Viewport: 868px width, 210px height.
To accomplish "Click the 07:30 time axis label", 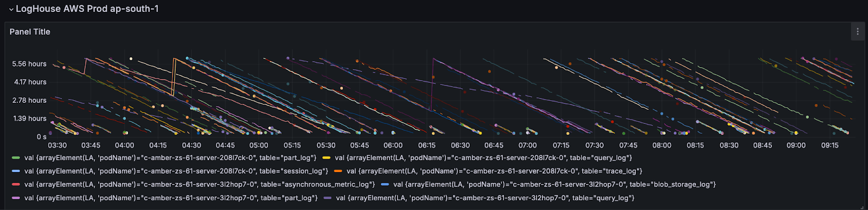I will [595, 146].
